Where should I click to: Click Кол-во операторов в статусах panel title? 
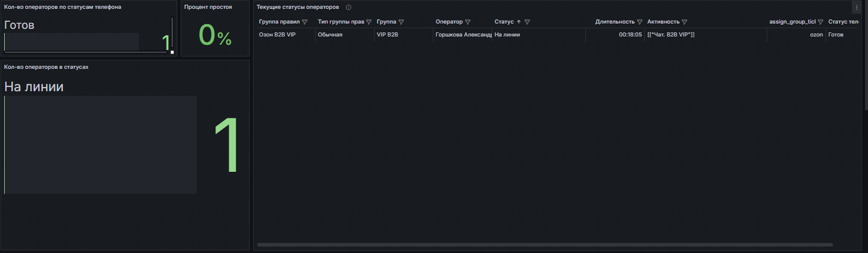(x=46, y=67)
